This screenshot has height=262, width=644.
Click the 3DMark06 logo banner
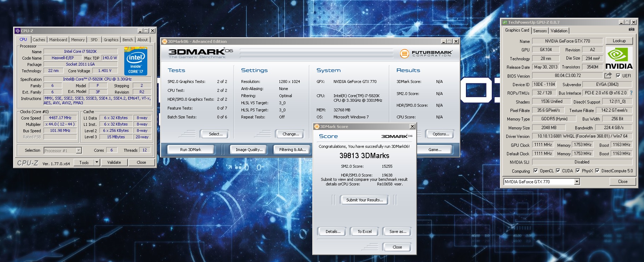201,53
